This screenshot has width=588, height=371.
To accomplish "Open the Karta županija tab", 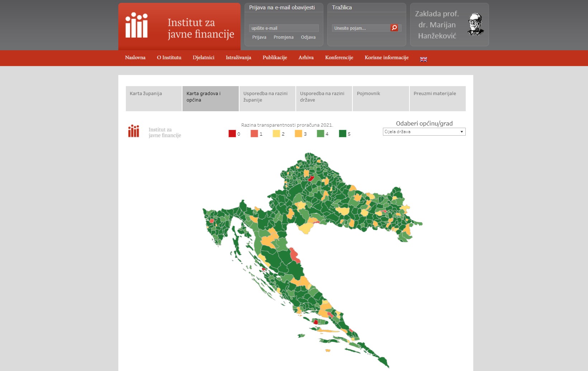I will pos(153,99).
